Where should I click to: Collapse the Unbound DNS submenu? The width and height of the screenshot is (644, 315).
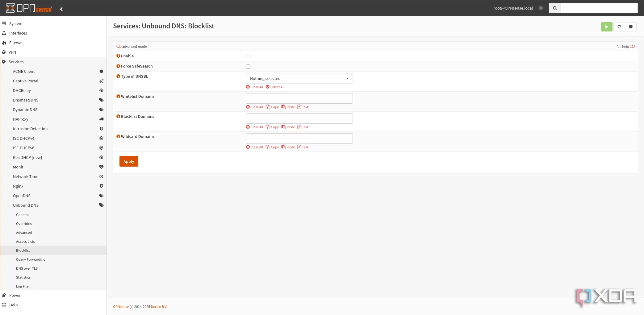(53, 205)
